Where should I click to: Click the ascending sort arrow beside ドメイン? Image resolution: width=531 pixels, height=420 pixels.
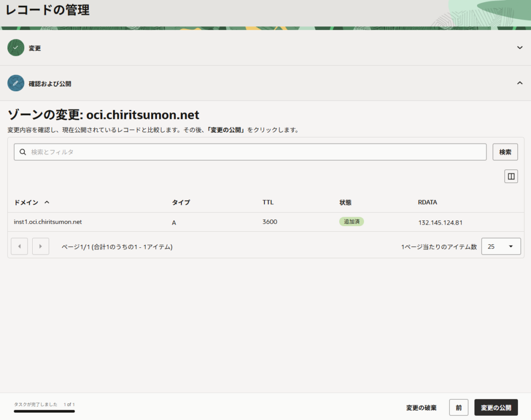pyautogui.click(x=47, y=202)
